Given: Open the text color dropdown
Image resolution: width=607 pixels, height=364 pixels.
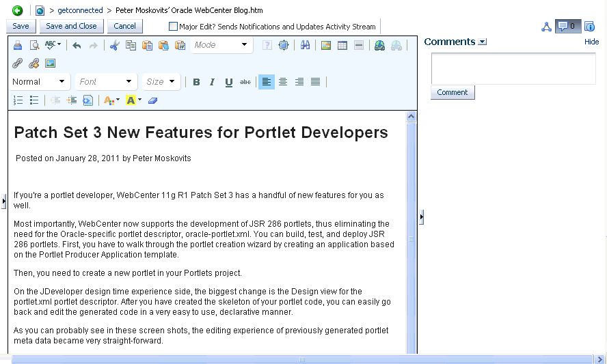Looking at the screenshot, I should point(111,100).
